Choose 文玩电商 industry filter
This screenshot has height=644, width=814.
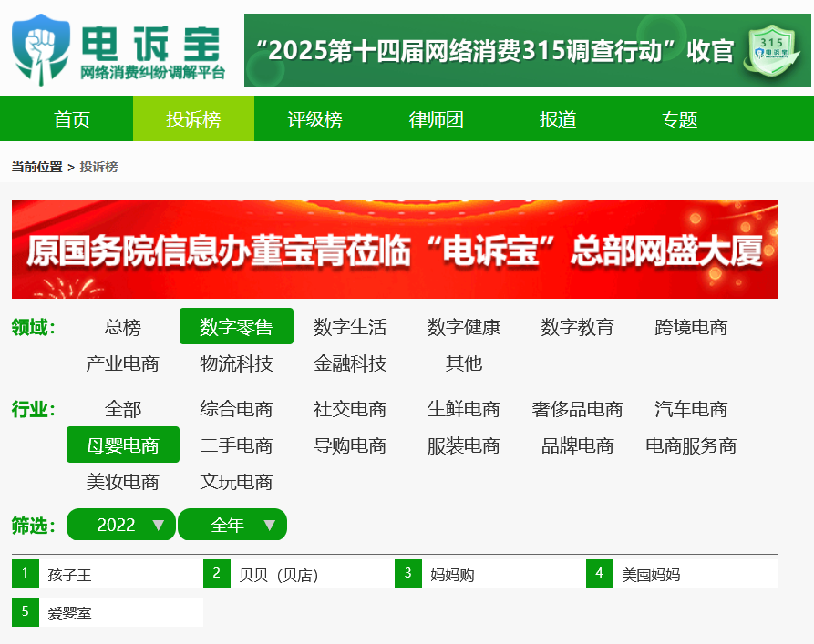pos(236,482)
